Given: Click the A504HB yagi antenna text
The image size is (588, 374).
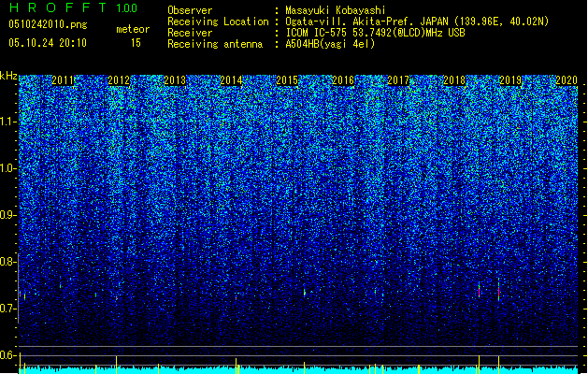Looking at the screenshot, I should coord(330,44).
